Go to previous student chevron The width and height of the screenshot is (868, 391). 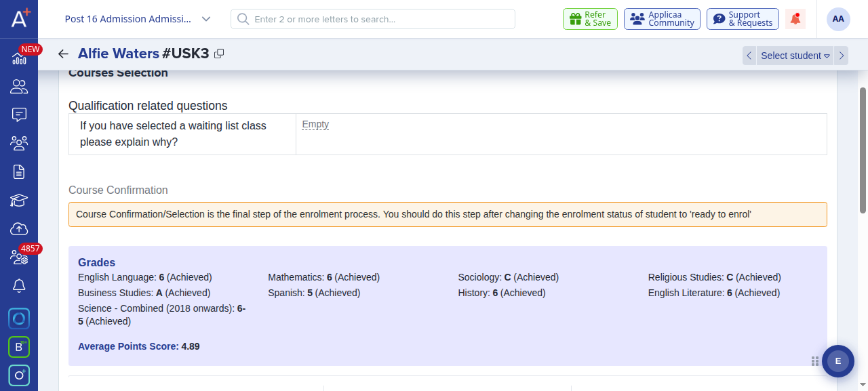(749, 56)
